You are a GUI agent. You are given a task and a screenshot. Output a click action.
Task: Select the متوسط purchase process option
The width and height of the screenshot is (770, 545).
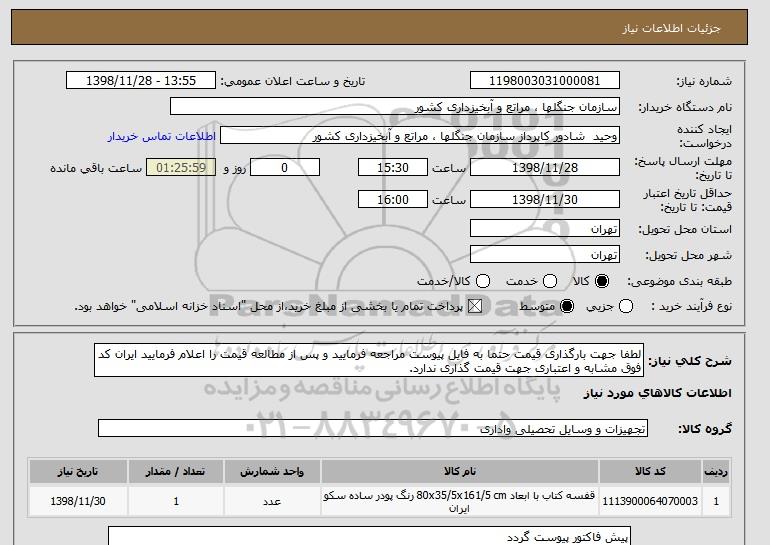point(567,306)
